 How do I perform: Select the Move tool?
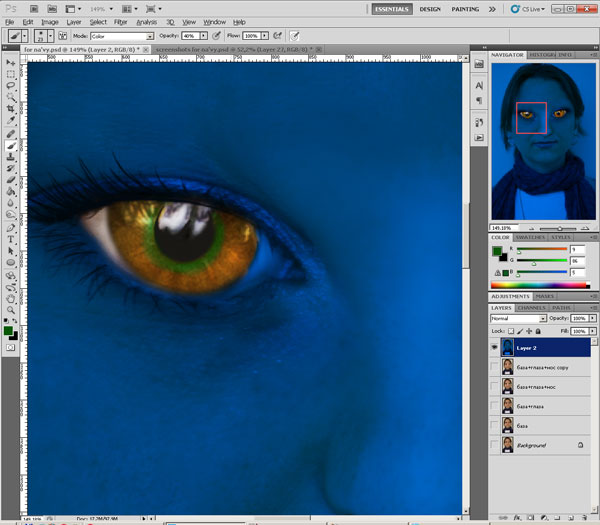pyautogui.click(x=11, y=62)
